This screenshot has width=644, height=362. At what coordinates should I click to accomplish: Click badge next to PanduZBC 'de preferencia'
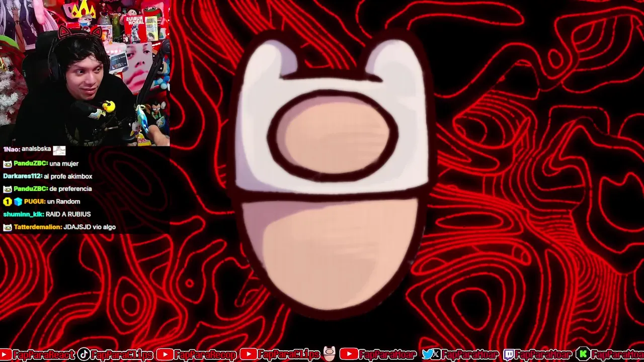pyautogui.click(x=8, y=189)
